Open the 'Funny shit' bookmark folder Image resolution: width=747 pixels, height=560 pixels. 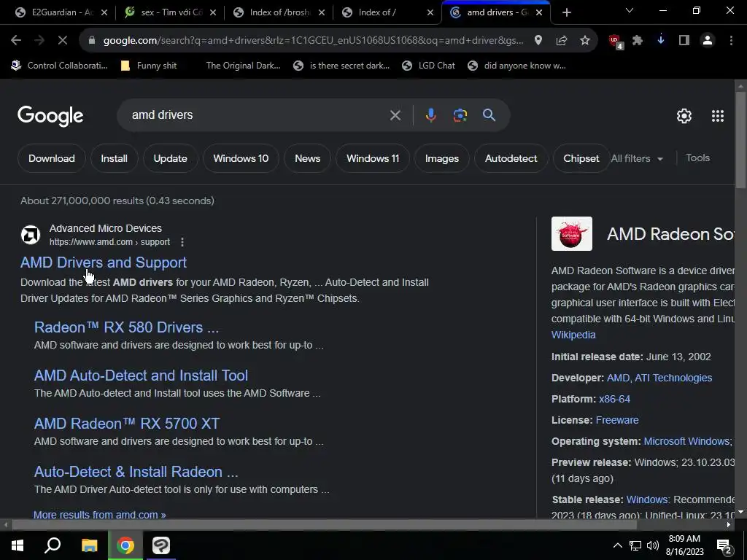pyautogui.click(x=149, y=66)
